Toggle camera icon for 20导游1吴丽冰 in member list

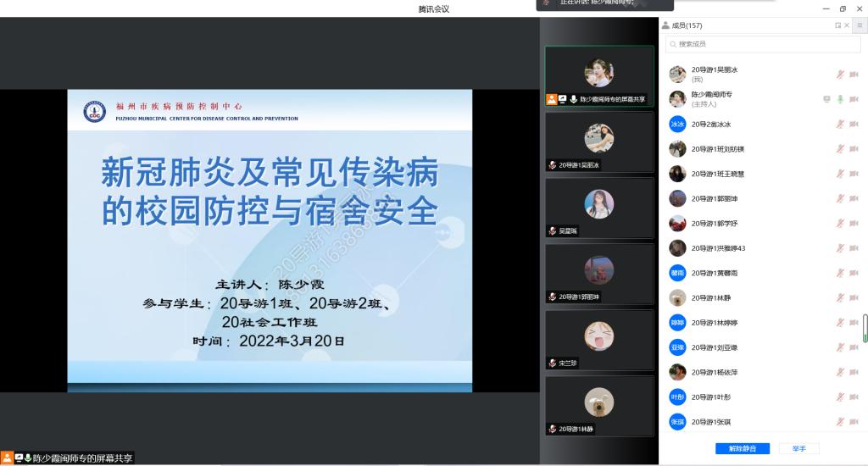[x=854, y=75]
